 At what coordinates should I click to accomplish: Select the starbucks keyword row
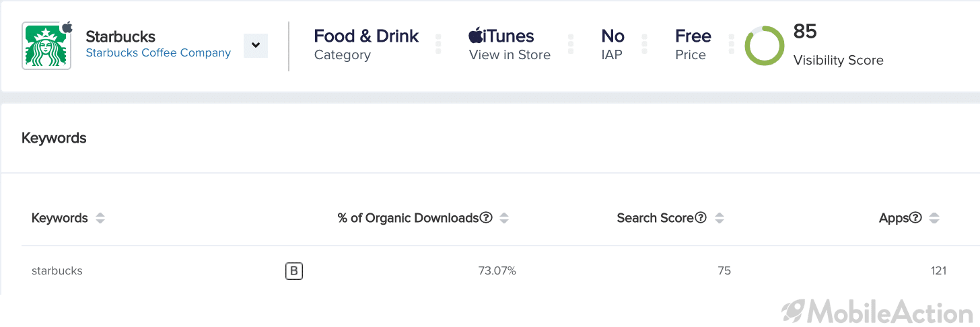490,271
